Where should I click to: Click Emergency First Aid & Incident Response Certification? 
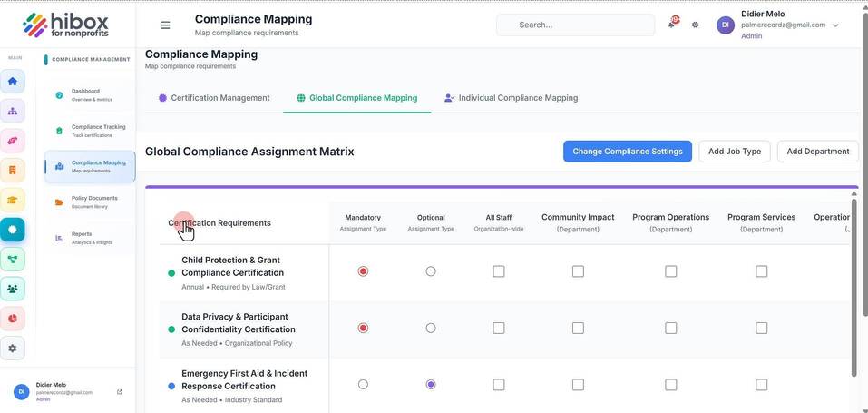coord(245,379)
